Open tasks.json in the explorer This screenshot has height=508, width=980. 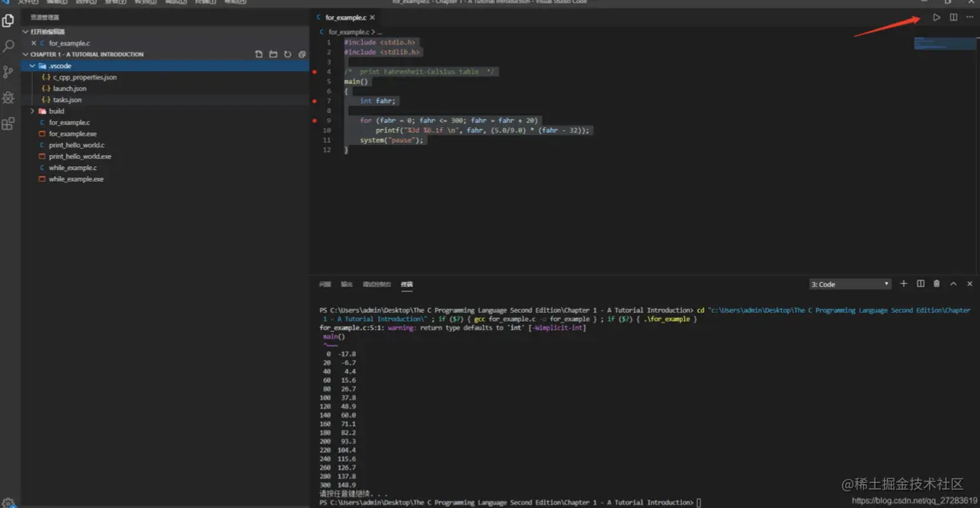pyautogui.click(x=67, y=100)
